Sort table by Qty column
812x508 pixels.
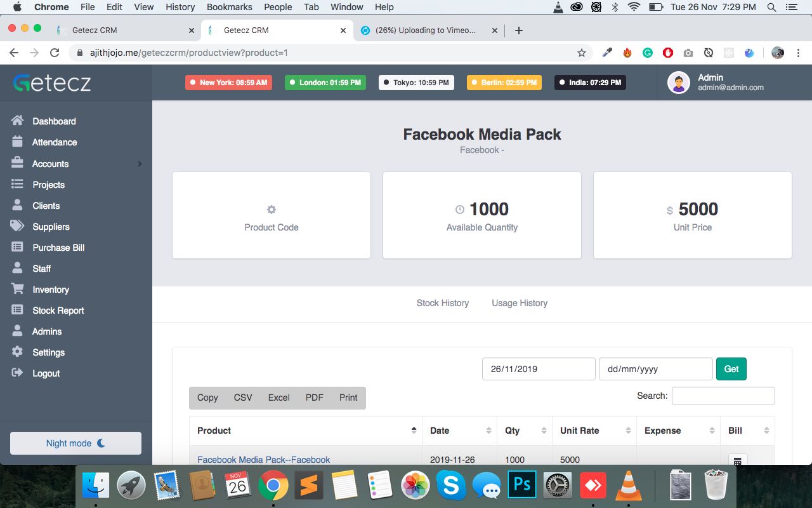pyautogui.click(x=525, y=431)
